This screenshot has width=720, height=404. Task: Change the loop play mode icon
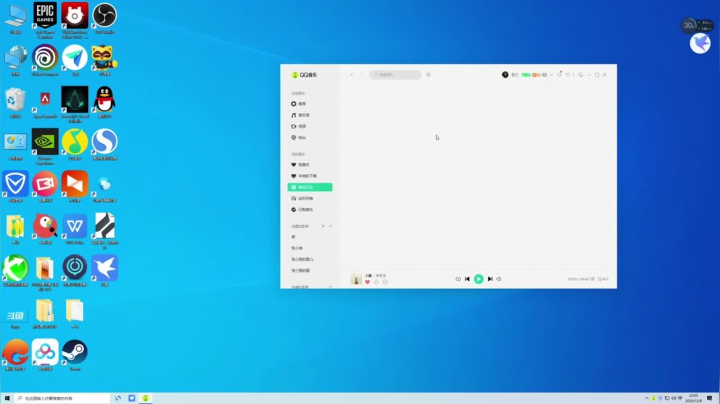(x=458, y=279)
